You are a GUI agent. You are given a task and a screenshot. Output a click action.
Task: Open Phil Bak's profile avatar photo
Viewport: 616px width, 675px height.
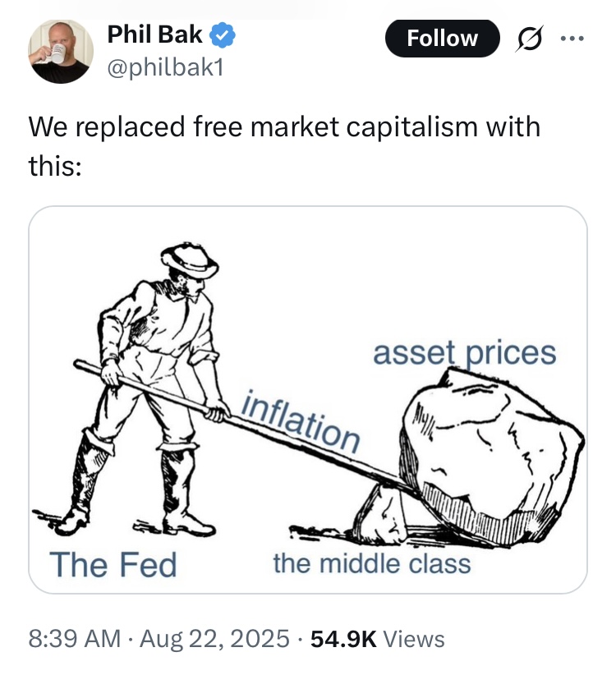61,51
